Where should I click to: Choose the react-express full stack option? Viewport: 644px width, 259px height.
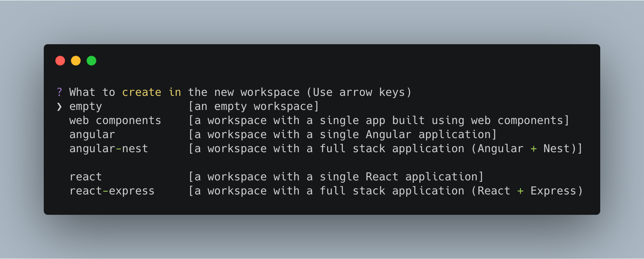click(112, 191)
